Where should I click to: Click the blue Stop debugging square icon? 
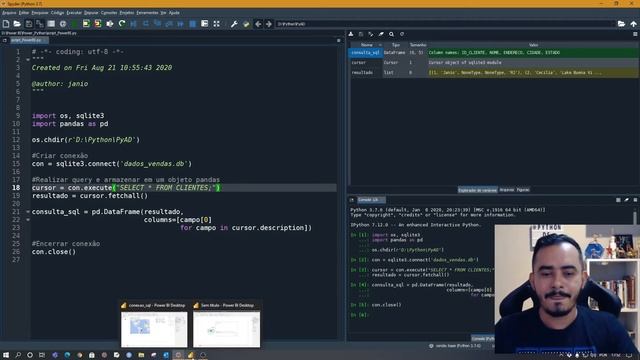(192, 24)
